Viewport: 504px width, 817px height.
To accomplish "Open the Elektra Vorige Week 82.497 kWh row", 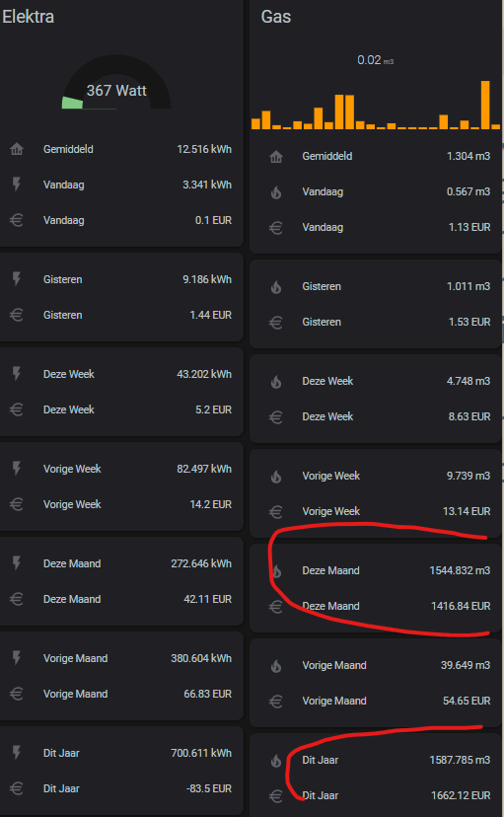I will (120, 469).
